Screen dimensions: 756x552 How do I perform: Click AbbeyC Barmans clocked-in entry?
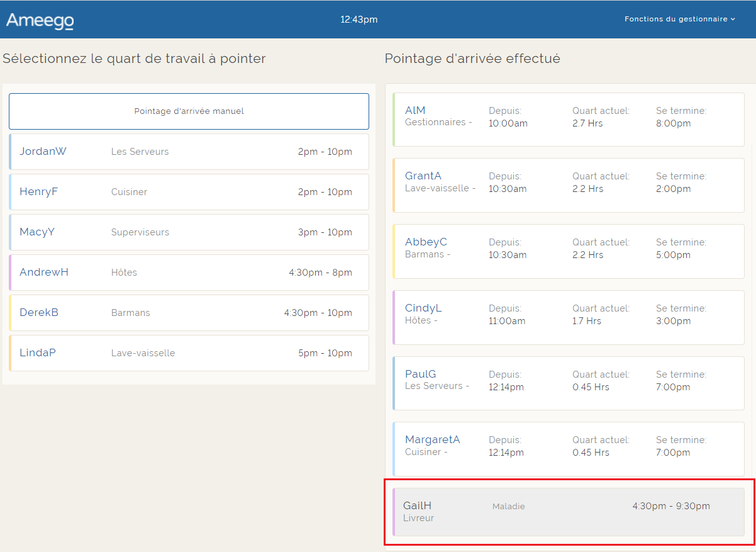coord(568,251)
